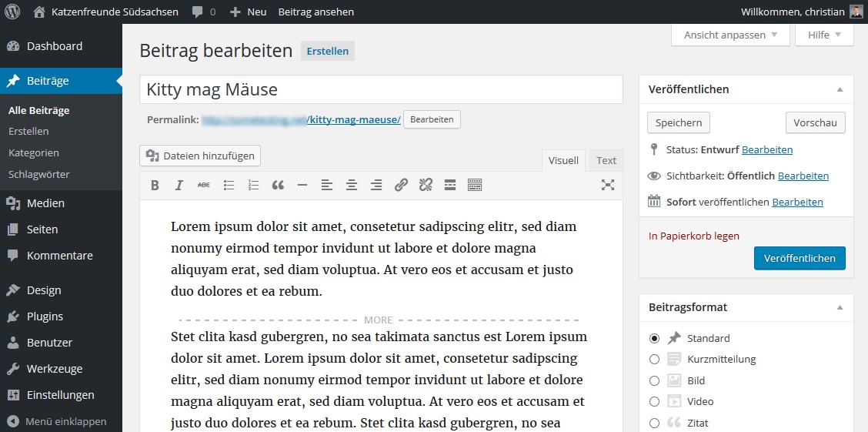Align text right

pyautogui.click(x=376, y=186)
